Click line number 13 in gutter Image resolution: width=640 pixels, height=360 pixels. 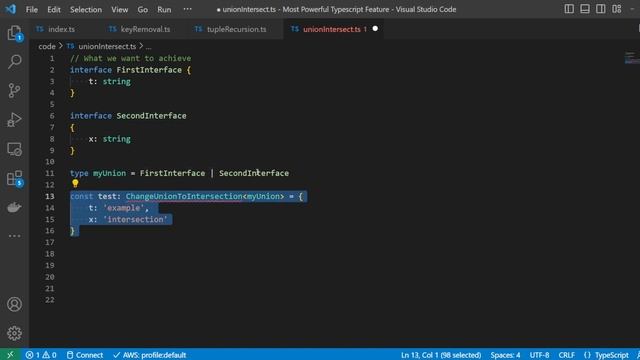(x=49, y=196)
